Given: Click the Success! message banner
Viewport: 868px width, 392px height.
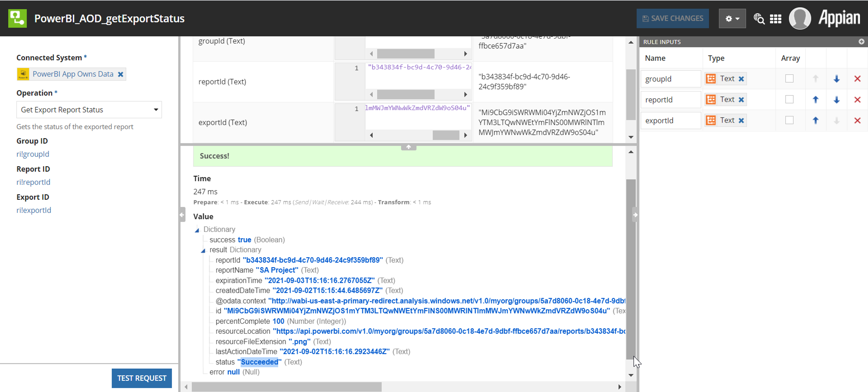Looking at the screenshot, I should click(403, 156).
